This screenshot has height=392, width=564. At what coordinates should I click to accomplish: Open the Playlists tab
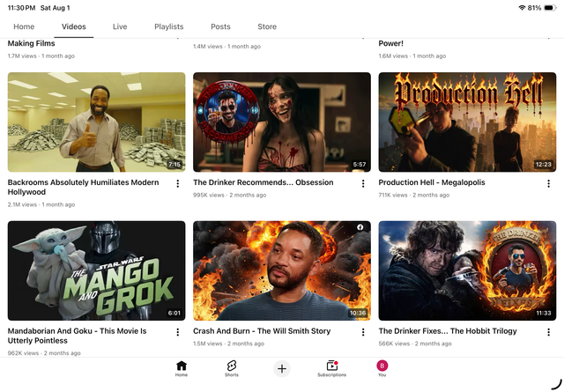point(168,26)
